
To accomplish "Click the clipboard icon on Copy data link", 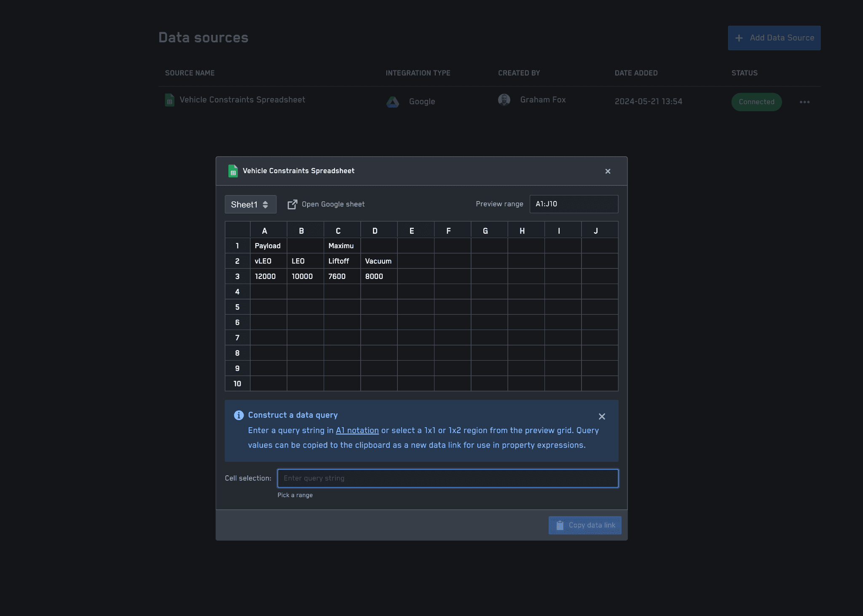I will point(560,525).
